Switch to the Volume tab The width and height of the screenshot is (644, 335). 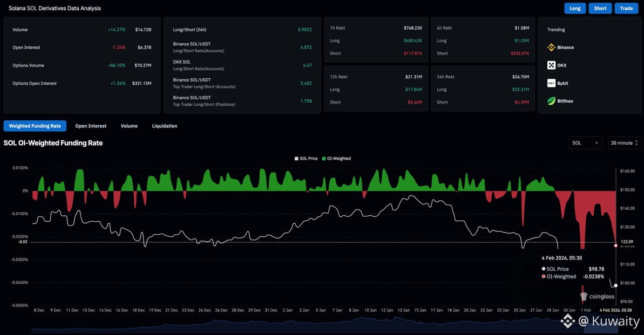click(129, 126)
